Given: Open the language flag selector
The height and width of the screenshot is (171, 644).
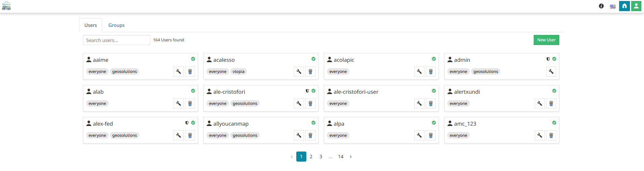Looking at the screenshot, I should tap(613, 6).
